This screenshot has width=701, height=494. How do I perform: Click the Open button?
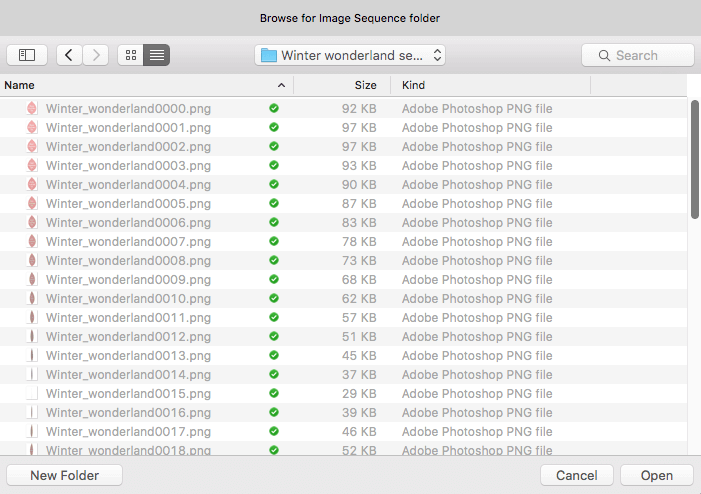pyautogui.click(x=657, y=475)
